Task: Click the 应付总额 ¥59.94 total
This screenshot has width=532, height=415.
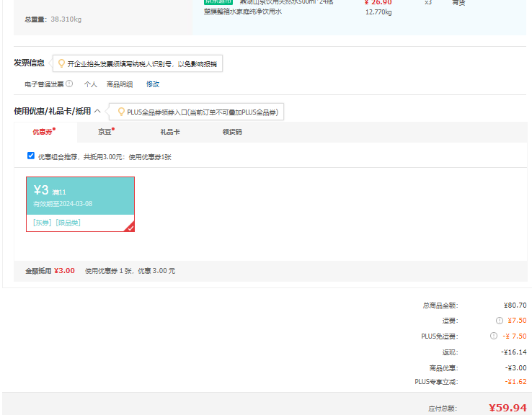Action: [507, 408]
